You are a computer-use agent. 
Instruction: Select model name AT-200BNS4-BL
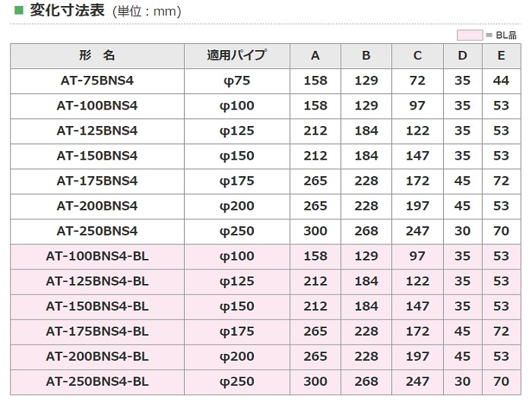click(97, 357)
